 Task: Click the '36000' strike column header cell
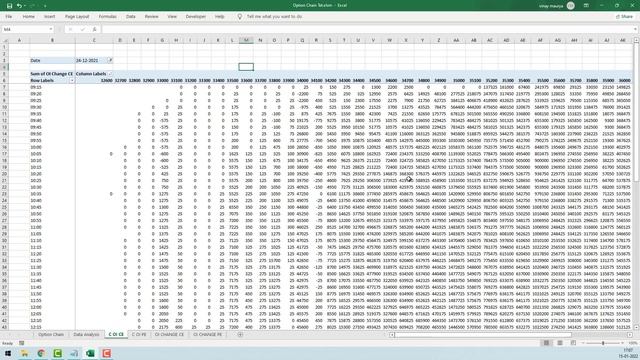coord(624,80)
